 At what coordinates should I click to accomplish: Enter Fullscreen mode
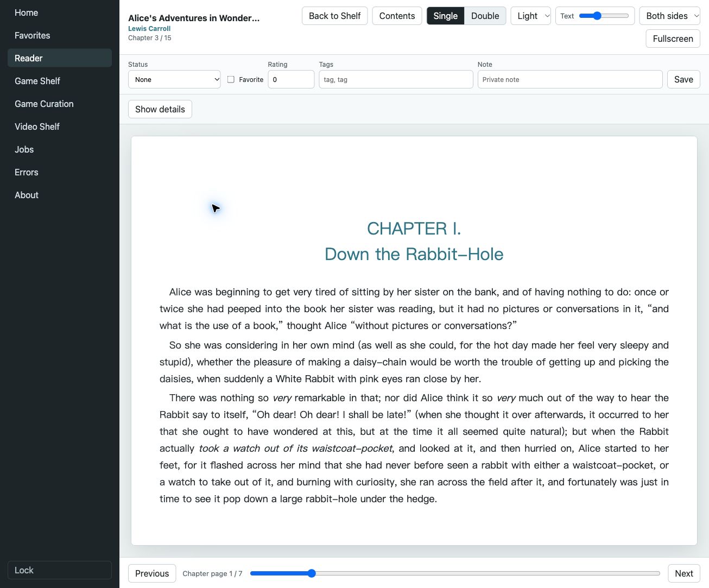point(673,39)
